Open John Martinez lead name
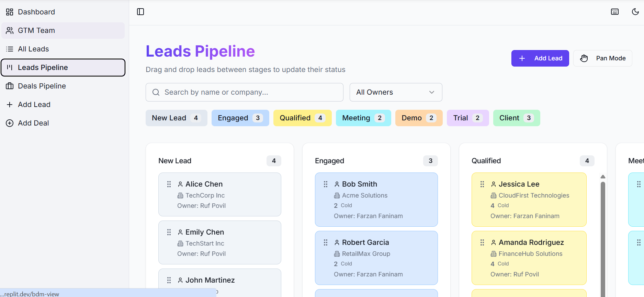644x297 pixels. [210, 280]
